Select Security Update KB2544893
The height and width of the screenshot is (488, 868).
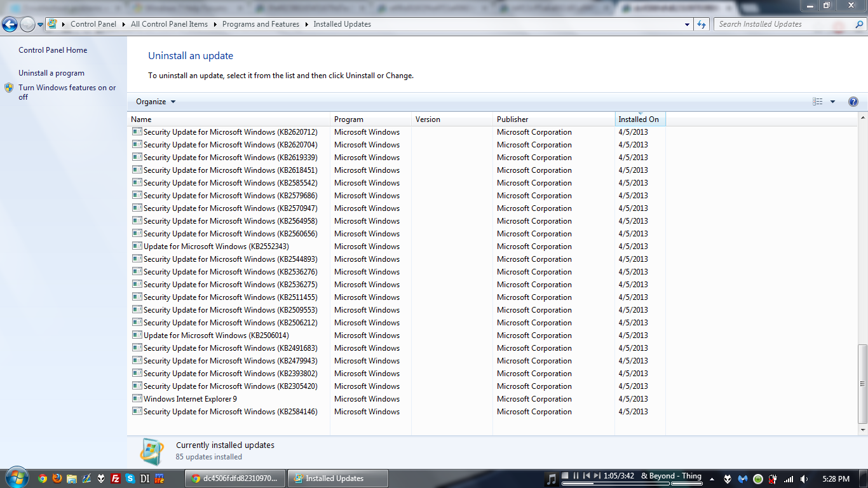398,259
